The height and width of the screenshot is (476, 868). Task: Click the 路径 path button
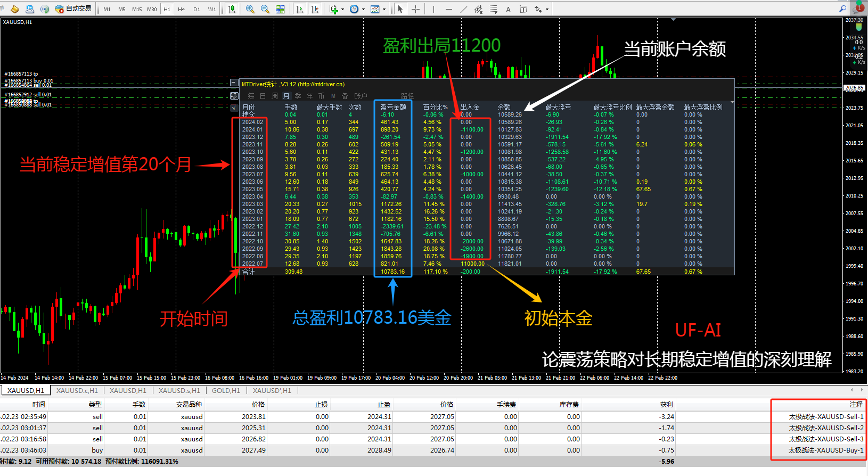pos(408,96)
